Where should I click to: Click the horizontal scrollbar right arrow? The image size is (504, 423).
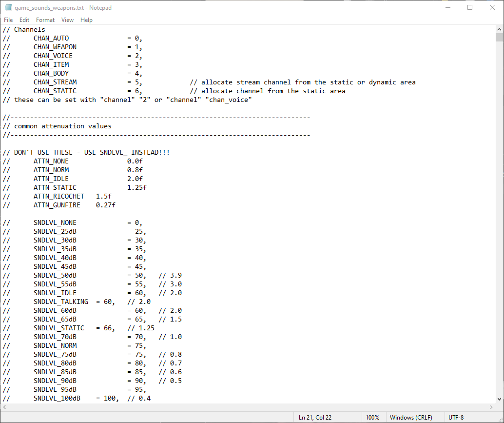(x=491, y=407)
